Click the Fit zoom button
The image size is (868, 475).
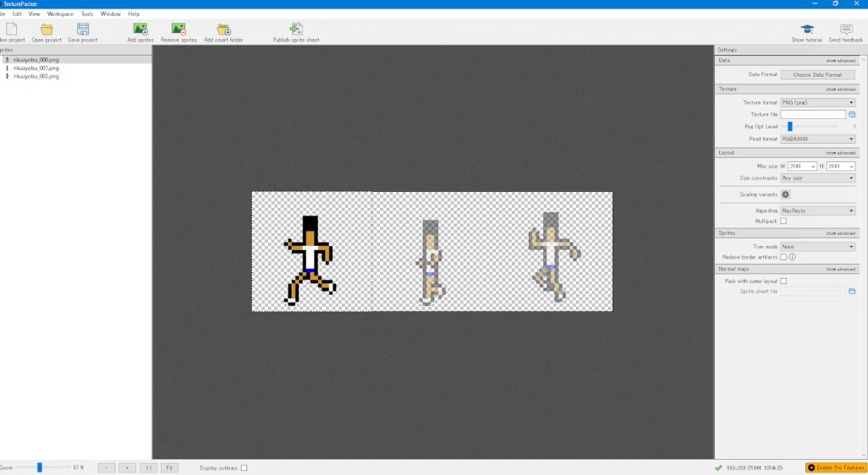point(169,467)
